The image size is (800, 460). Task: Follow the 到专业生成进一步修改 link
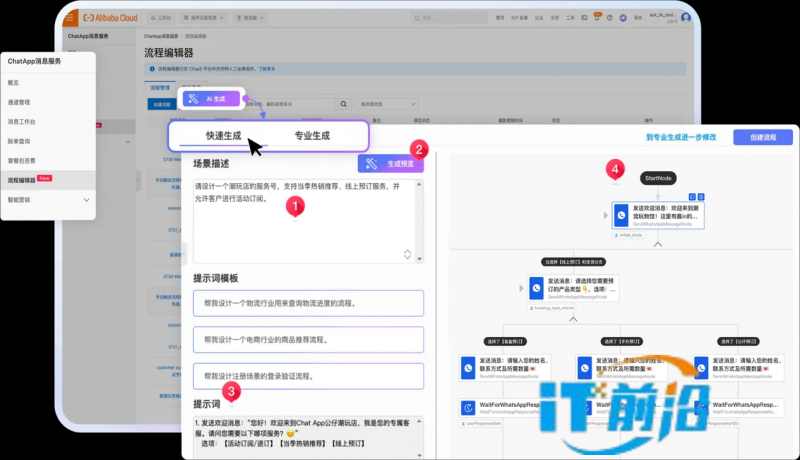click(681, 137)
